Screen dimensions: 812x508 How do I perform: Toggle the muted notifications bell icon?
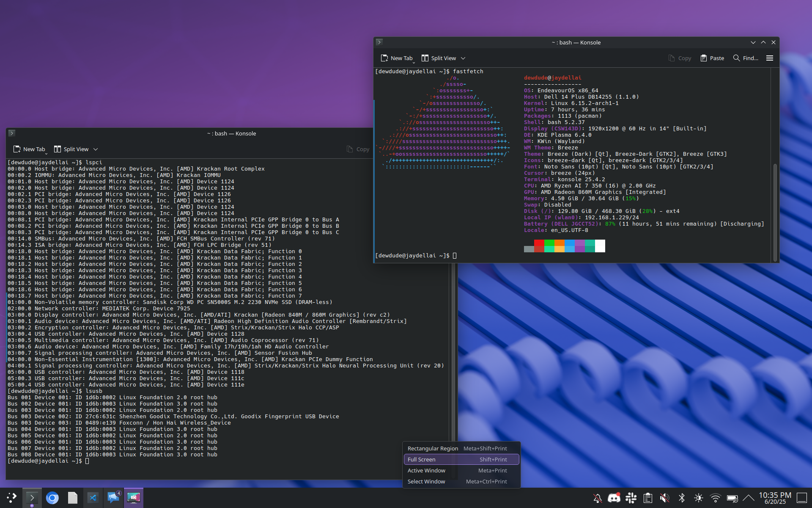(x=598, y=498)
